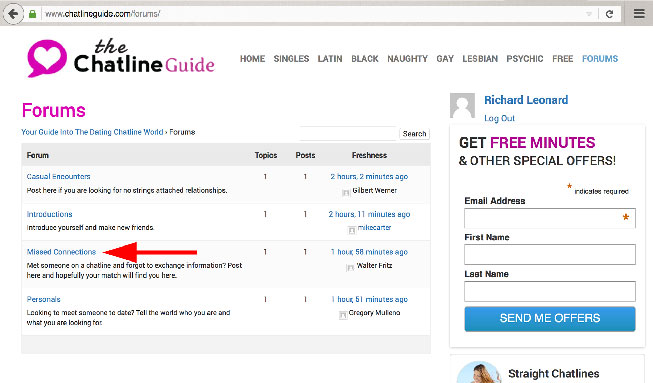Open the FORUMS navigation item
Screen dimensions: 653x383
600,59
